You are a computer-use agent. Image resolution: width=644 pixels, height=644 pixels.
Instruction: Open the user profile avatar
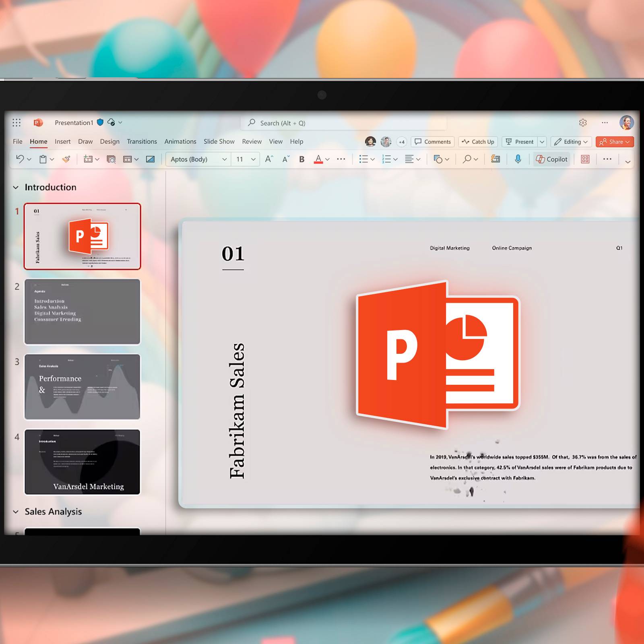coord(626,123)
